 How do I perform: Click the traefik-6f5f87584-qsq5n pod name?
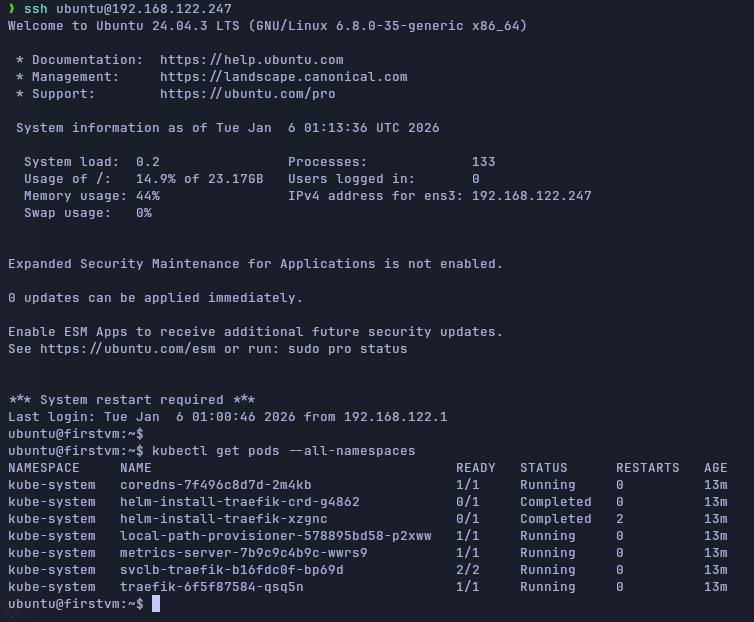[x=211, y=587]
